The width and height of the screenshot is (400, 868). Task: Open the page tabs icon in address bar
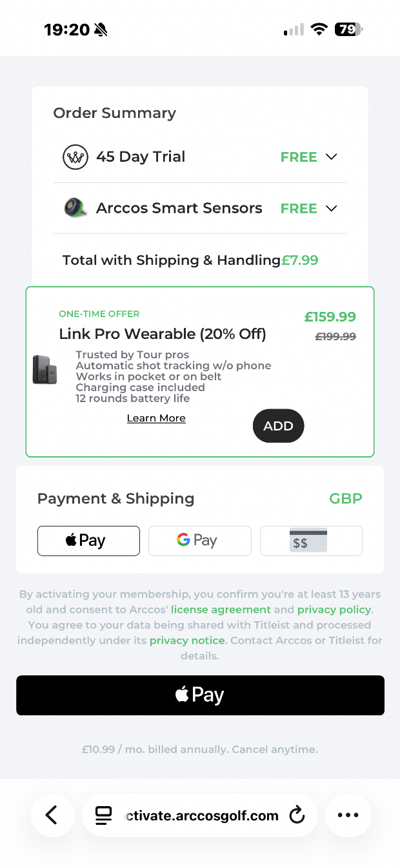104,815
